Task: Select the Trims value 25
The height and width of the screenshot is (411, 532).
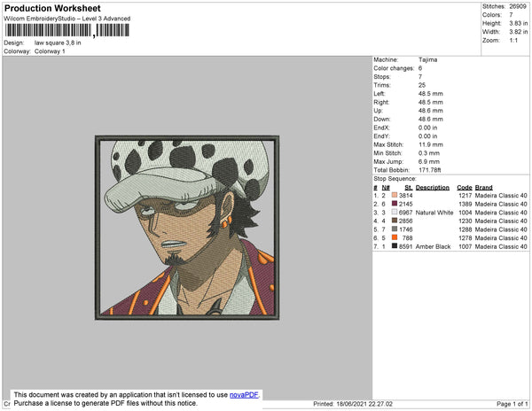Action: [422, 85]
